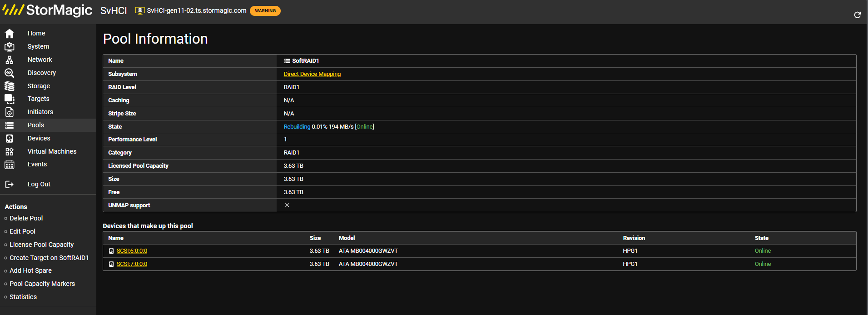
Task: Click the StorMagic logo
Action: (x=48, y=10)
